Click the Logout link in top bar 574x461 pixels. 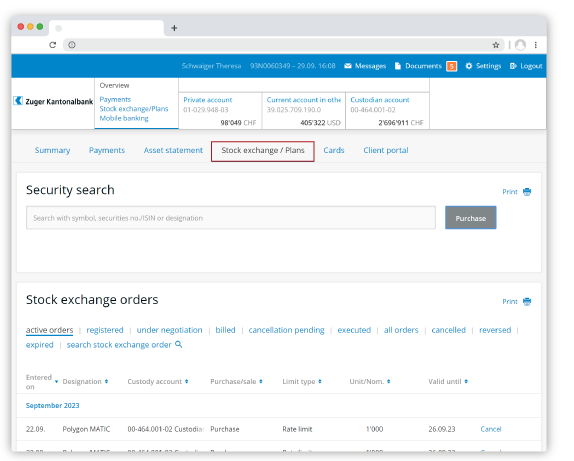click(531, 66)
